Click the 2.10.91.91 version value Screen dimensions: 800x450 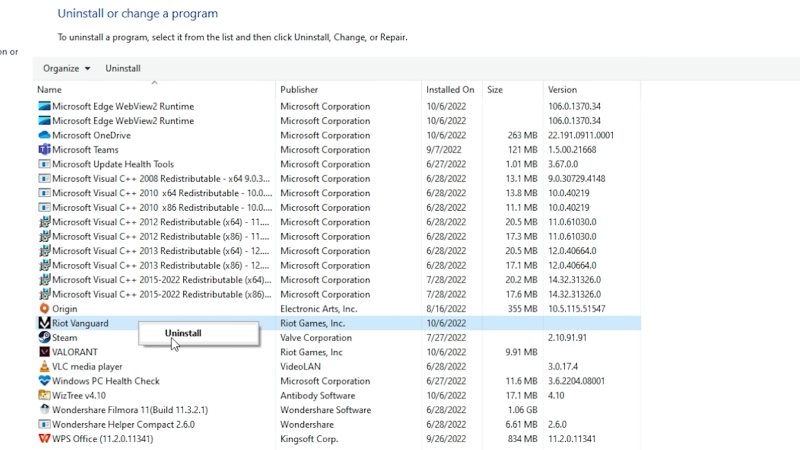(x=567, y=338)
